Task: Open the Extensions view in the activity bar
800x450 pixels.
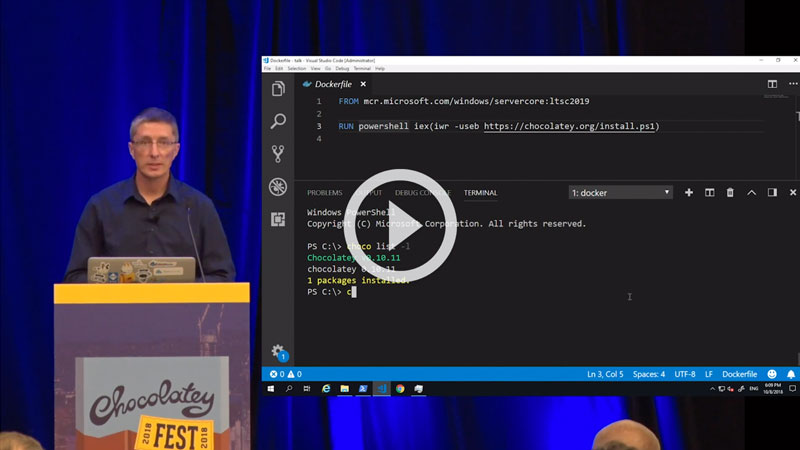Action: coord(278,219)
